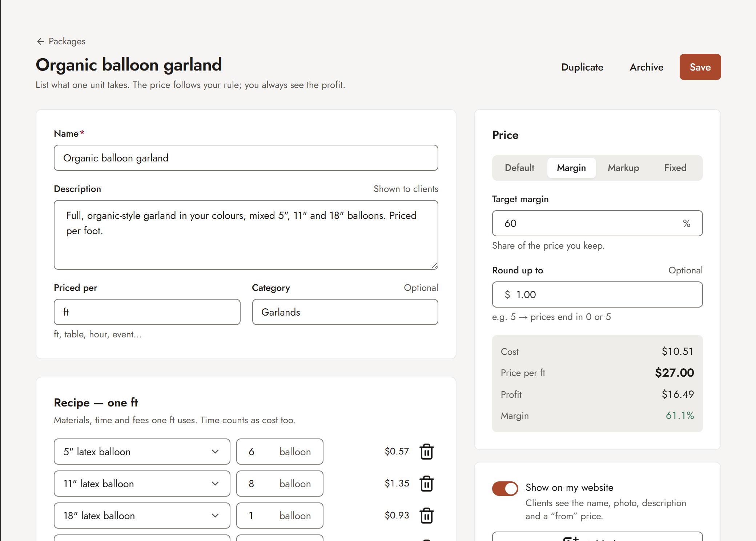This screenshot has width=756, height=541.
Task: Delete the 11″ latex balloon row
Action: click(426, 484)
